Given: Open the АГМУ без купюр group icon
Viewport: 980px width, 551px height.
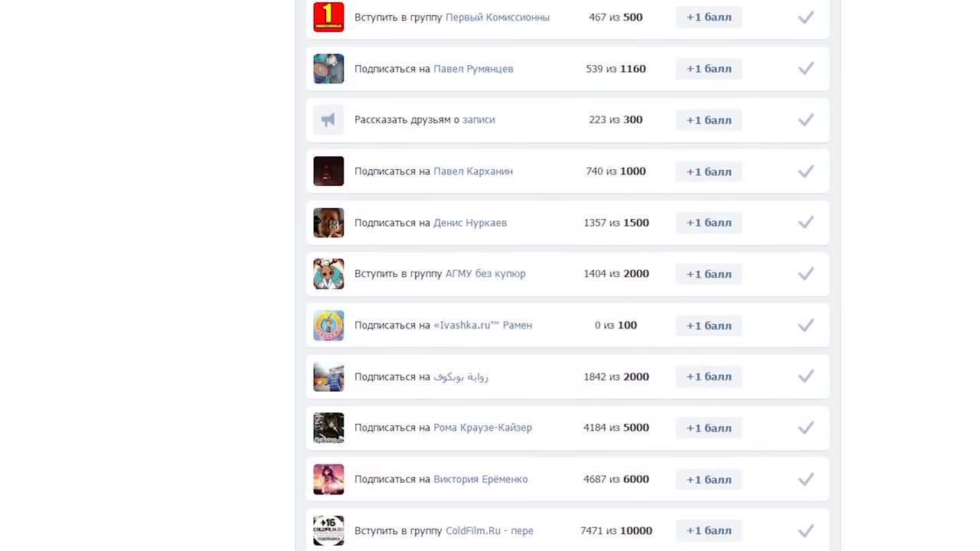Looking at the screenshot, I should click(328, 274).
